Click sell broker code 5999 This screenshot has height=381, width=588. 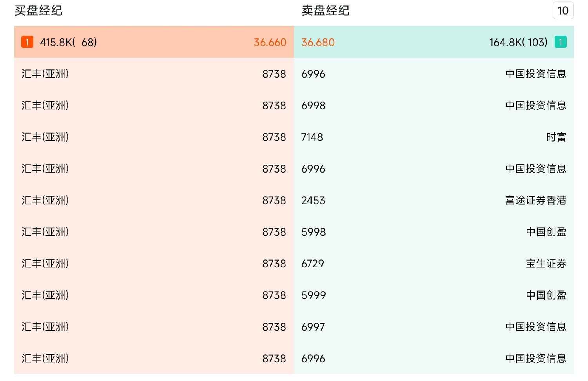click(313, 295)
